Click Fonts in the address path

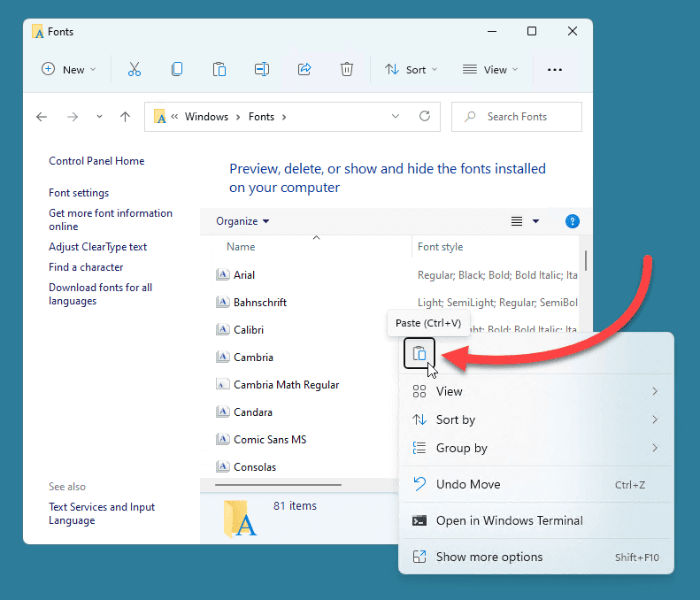point(261,117)
